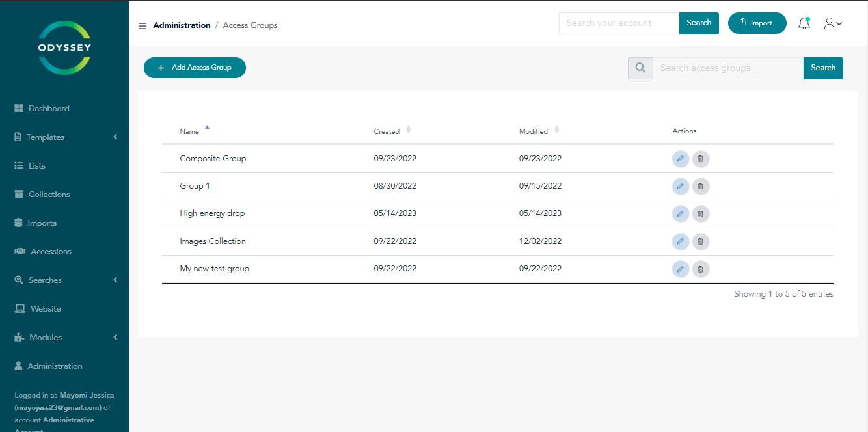Click the magnifier icon beside access group search
Viewport: 868px width, 432px height.
(640, 68)
